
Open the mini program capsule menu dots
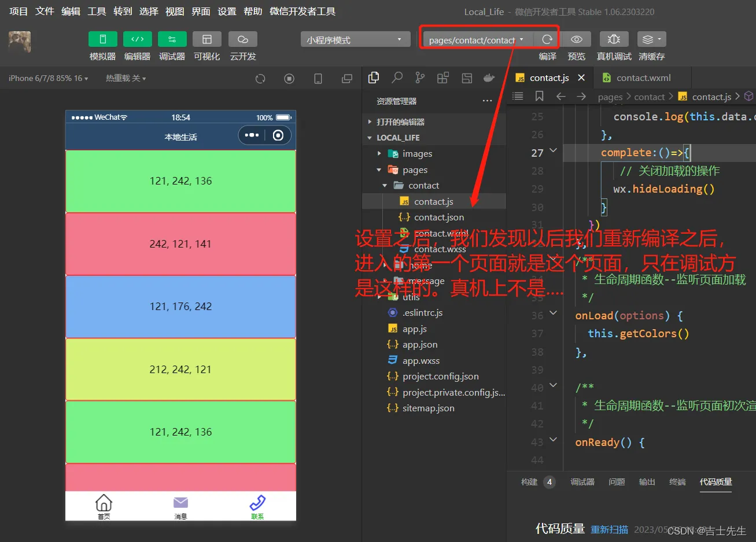click(x=252, y=135)
